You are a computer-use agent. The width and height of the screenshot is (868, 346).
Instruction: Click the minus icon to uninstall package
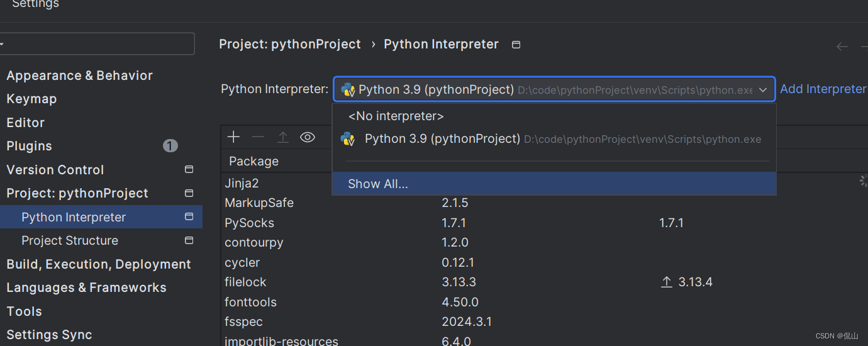[258, 137]
